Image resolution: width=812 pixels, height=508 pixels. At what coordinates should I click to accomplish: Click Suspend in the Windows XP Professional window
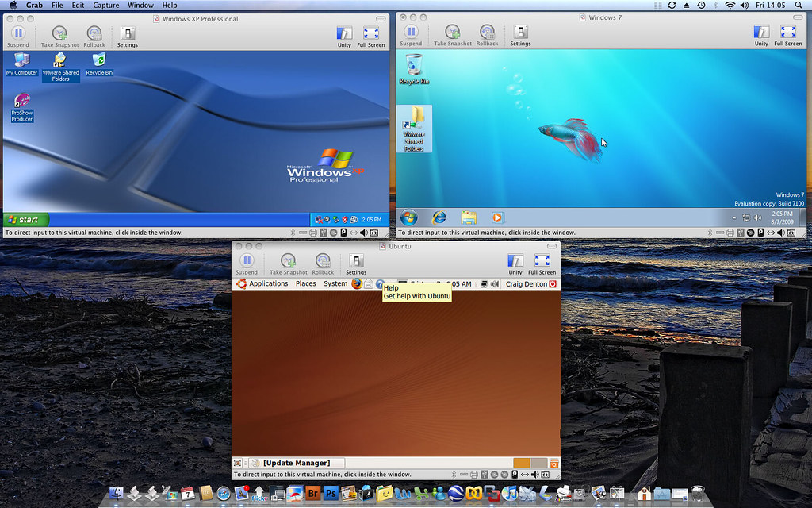point(17,35)
